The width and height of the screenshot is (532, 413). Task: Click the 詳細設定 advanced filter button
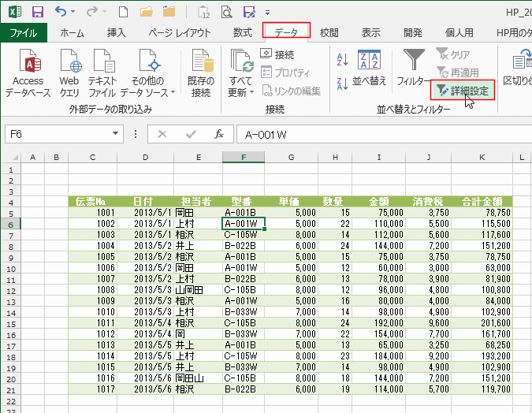463,91
